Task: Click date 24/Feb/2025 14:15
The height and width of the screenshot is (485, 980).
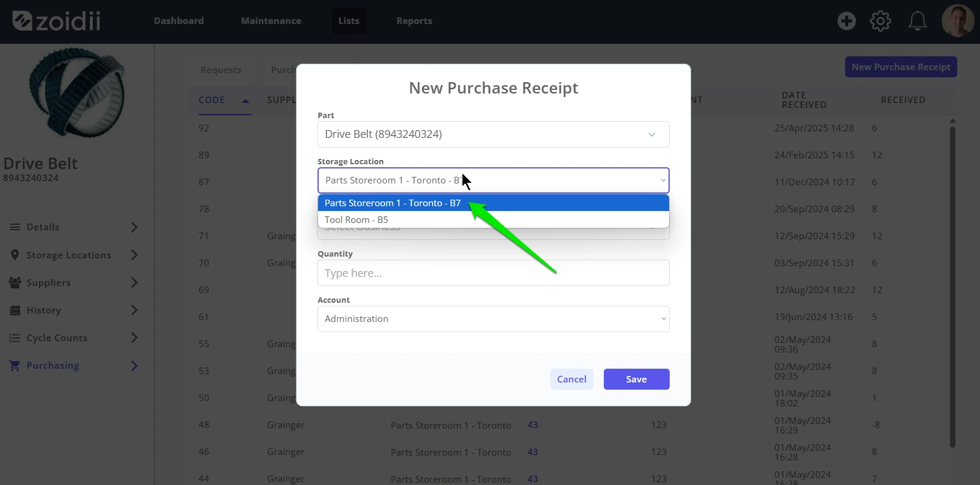Action: [814, 155]
